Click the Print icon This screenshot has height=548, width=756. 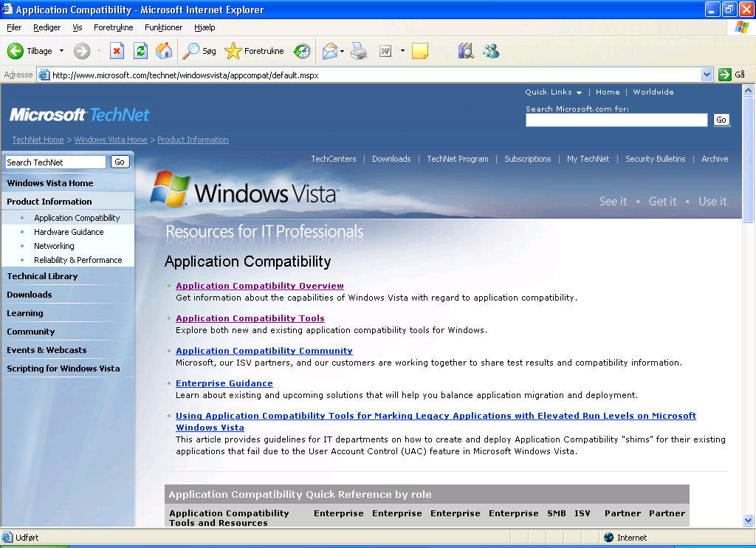click(x=359, y=51)
